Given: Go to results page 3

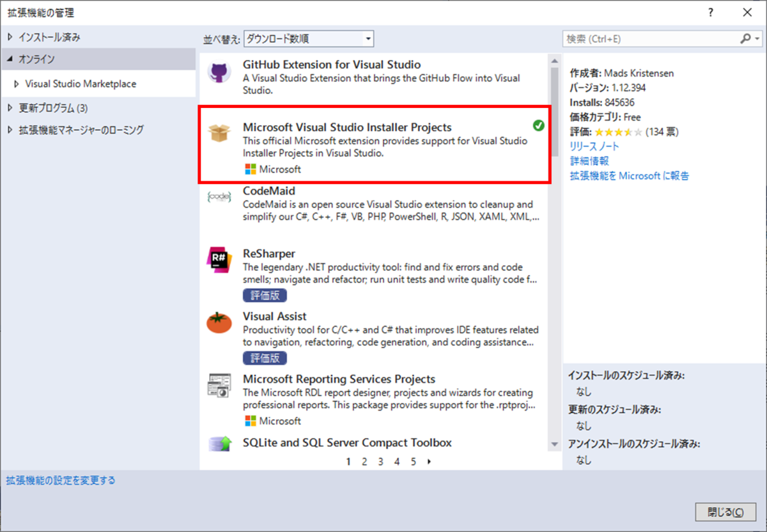Looking at the screenshot, I should [x=380, y=461].
